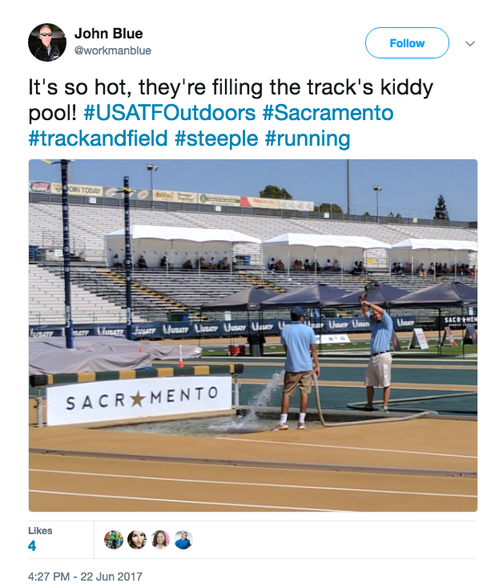499x587 pixels.
Task: Click the colorful multicolored liker avatar
Action: pyautogui.click(x=113, y=540)
